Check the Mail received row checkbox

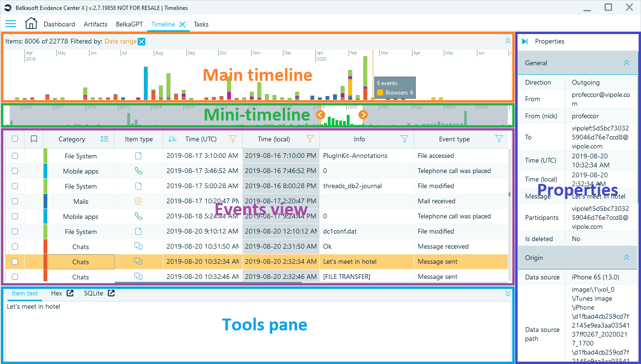pos(15,201)
